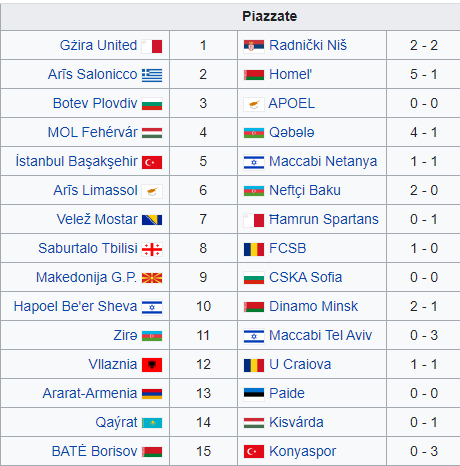The height and width of the screenshot is (466, 460).
Task: Open the Hapoel Be'er Sheva link
Action: (75, 306)
